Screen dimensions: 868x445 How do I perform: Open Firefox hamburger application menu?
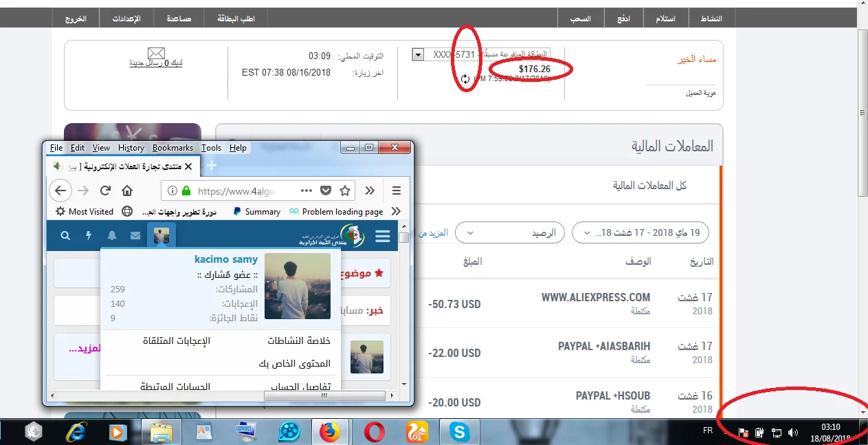click(x=397, y=191)
